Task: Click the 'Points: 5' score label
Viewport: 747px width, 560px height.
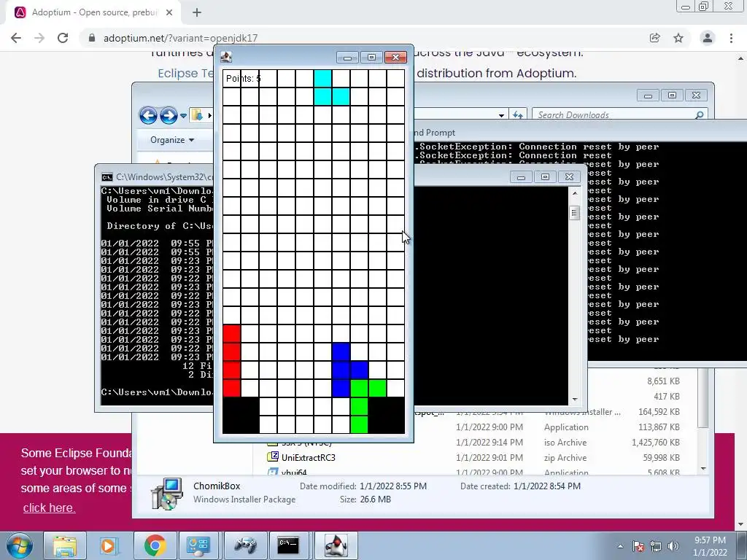Action: pyautogui.click(x=243, y=79)
